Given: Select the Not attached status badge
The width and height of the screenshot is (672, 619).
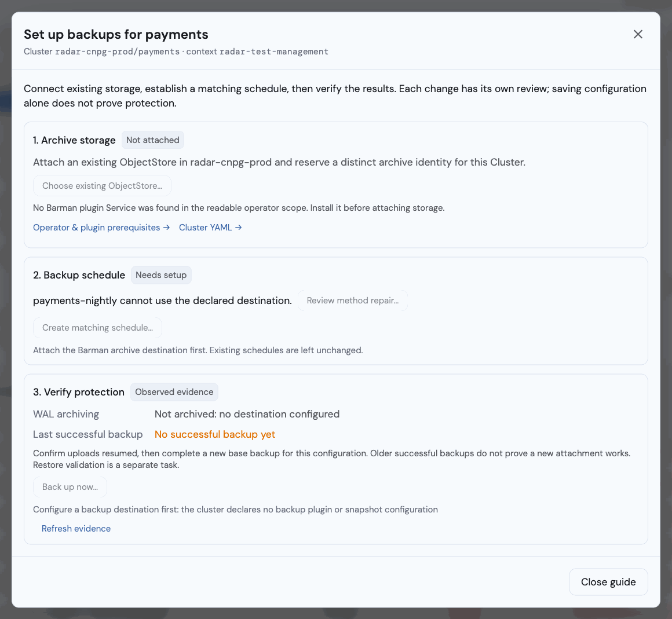Looking at the screenshot, I should [152, 140].
